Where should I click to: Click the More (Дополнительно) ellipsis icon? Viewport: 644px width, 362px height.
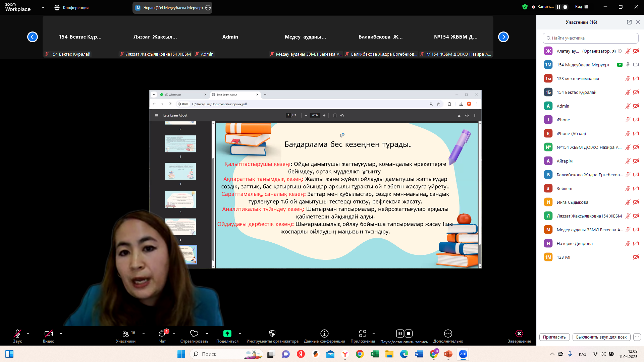pos(448,334)
